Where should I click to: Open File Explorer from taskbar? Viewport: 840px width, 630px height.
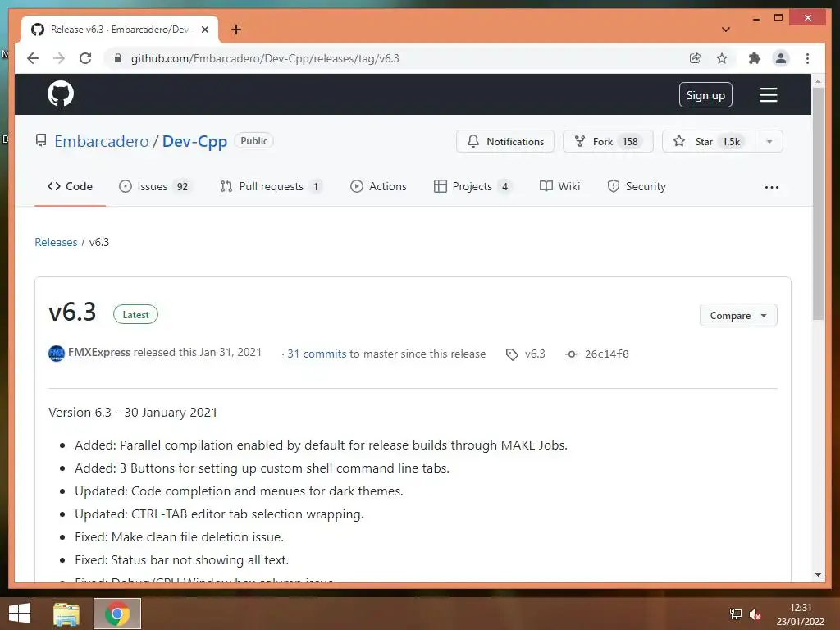(66, 614)
